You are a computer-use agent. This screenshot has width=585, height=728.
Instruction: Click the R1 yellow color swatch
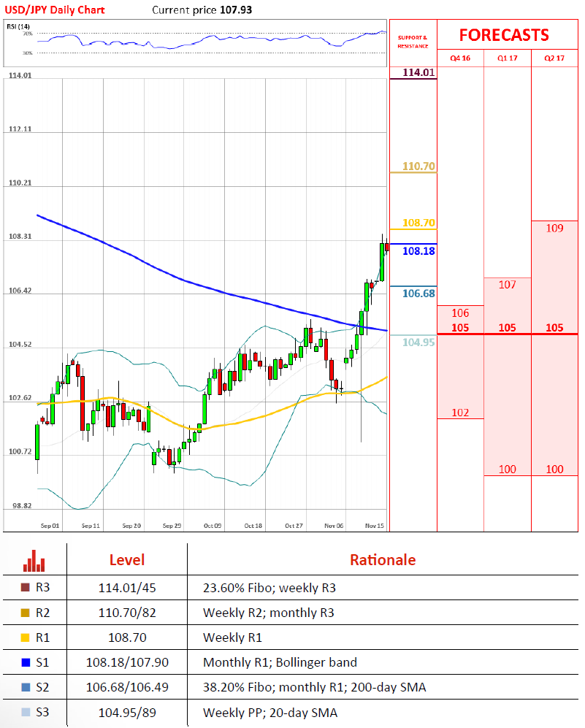coord(26,637)
